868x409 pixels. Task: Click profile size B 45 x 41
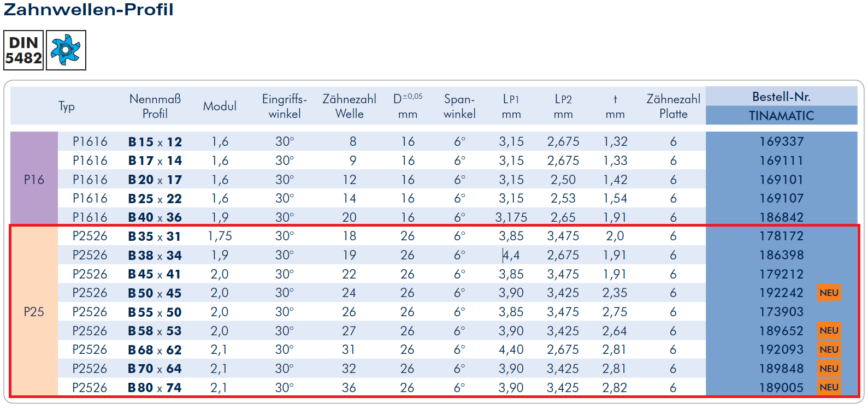click(x=155, y=274)
